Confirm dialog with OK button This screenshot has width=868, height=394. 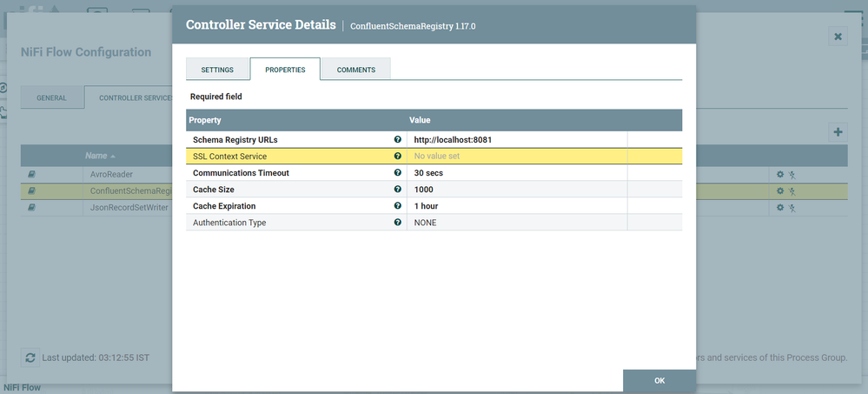point(659,381)
